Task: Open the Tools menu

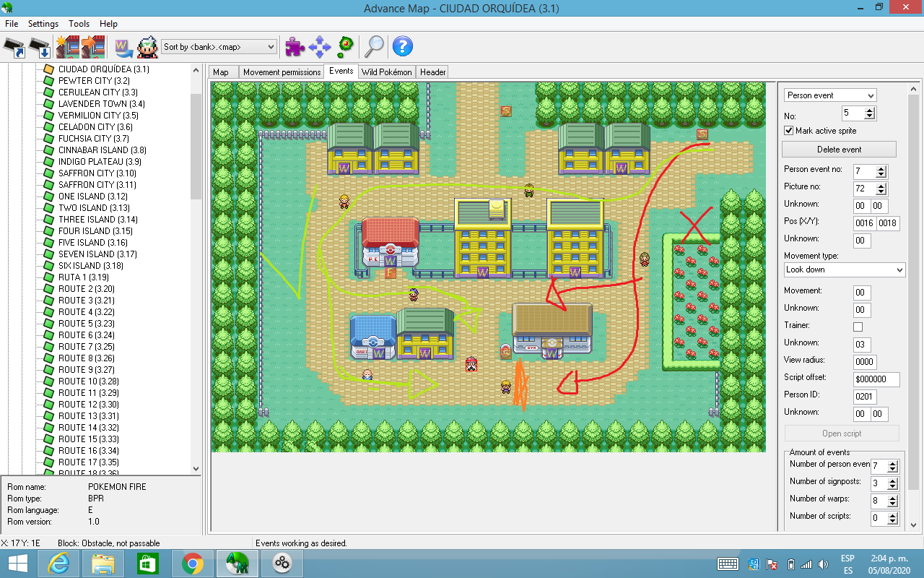Action: (x=79, y=24)
